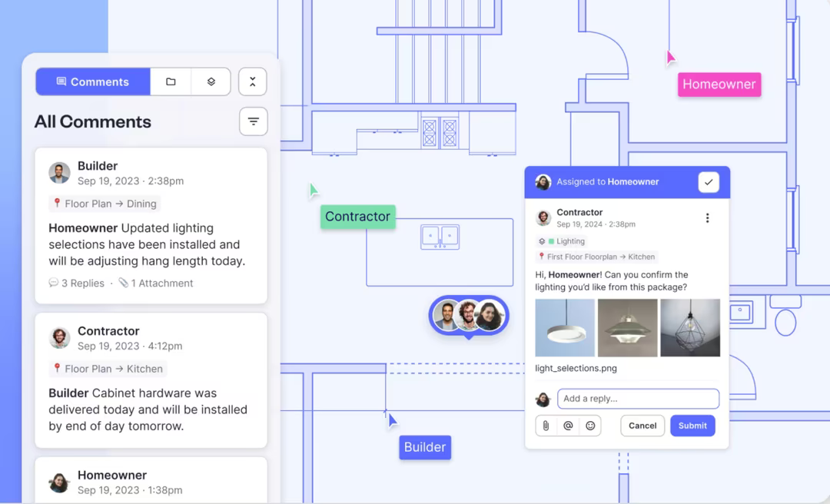Click Homeowner's avatar in comment list
This screenshot has height=504, width=830.
tap(59, 482)
